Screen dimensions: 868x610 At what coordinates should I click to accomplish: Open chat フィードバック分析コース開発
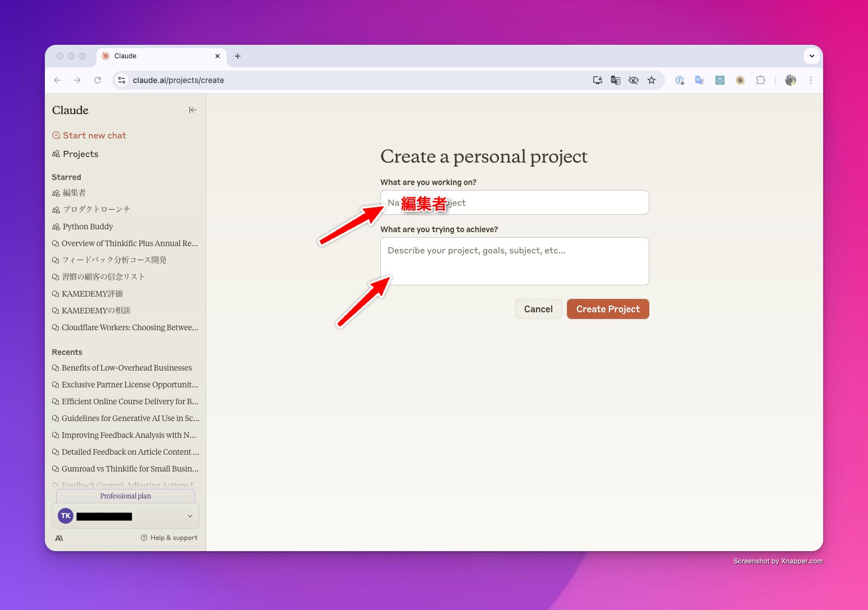click(x=109, y=260)
